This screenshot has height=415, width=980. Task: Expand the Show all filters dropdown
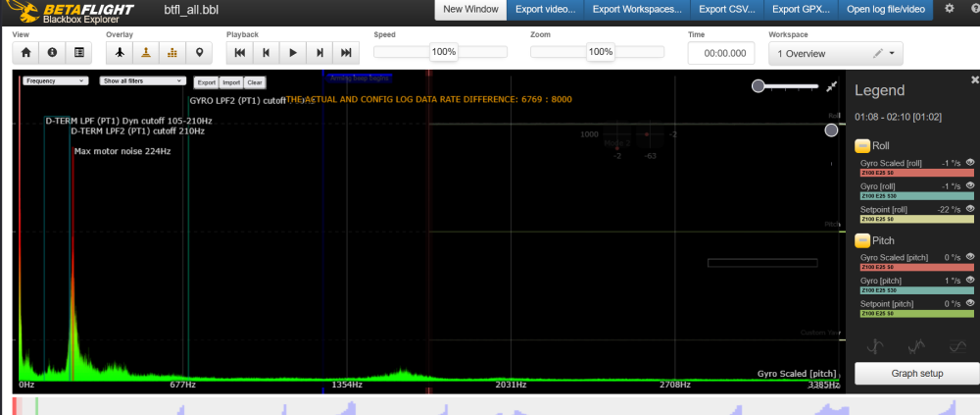(x=144, y=81)
